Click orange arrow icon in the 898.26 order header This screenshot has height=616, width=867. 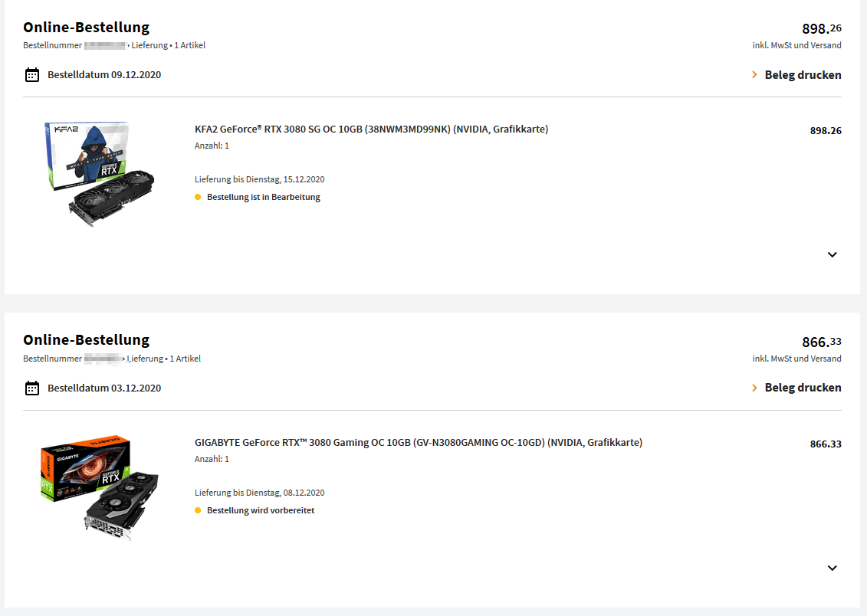point(754,75)
